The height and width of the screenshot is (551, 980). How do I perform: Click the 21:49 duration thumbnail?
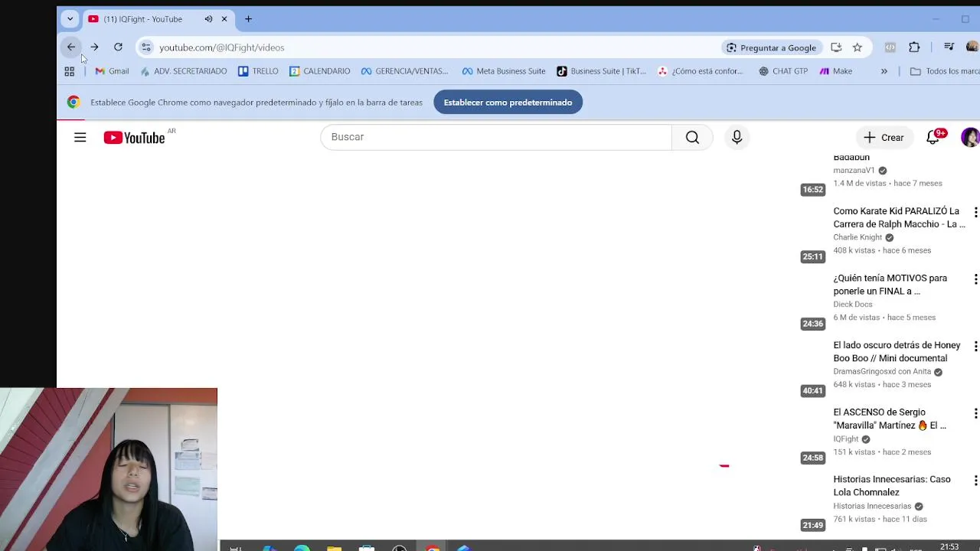click(x=813, y=525)
